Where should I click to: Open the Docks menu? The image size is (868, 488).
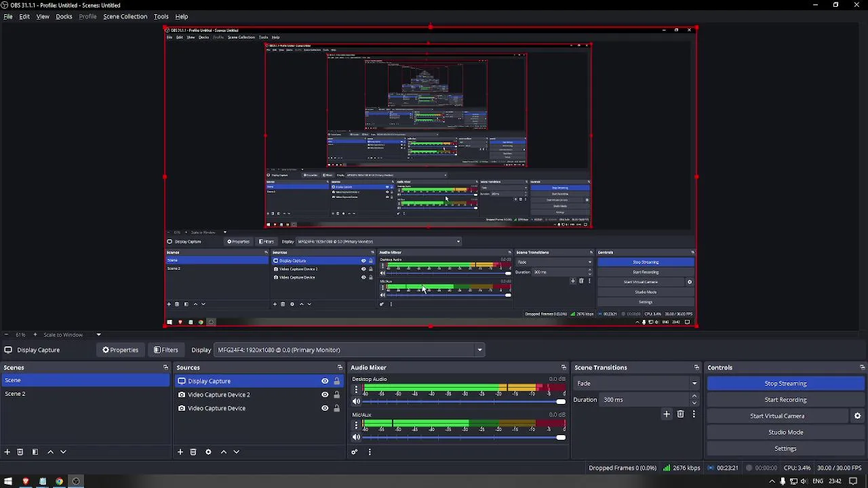64,16
